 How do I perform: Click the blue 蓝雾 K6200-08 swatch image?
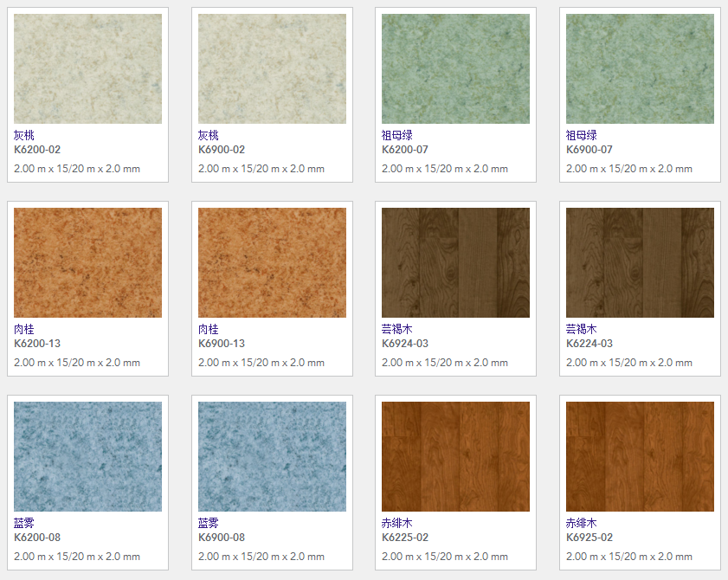(x=87, y=456)
